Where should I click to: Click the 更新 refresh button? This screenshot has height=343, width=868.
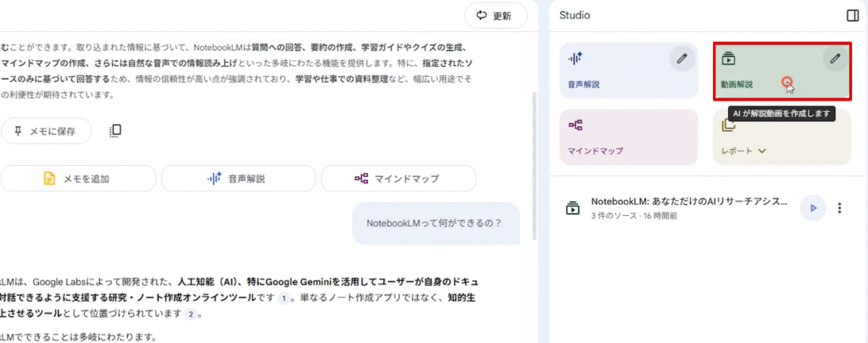[x=495, y=15]
